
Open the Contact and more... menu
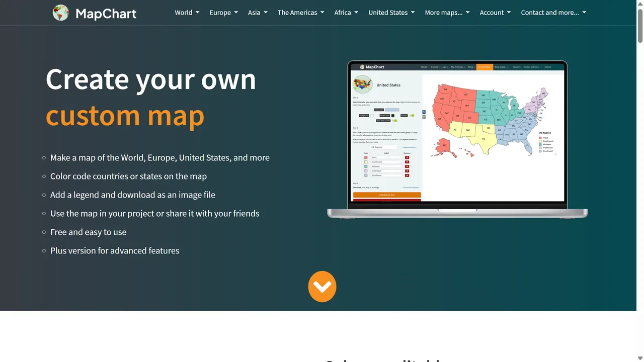coord(553,13)
